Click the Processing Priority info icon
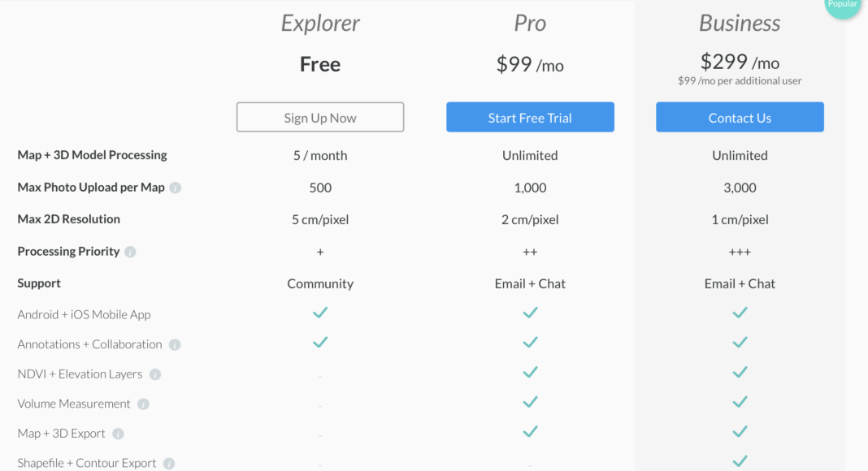The image size is (868, 471). [130, 252]
